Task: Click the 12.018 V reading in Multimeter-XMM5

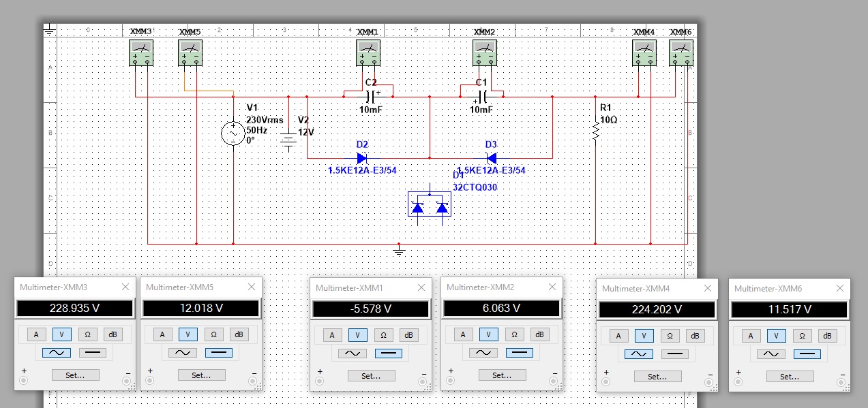Action: click(200, 308)
